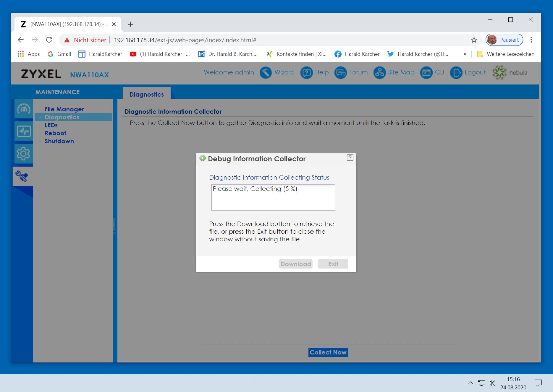
Task: Select the Maintenance tools sidebar icon
Action: (22, 176)
